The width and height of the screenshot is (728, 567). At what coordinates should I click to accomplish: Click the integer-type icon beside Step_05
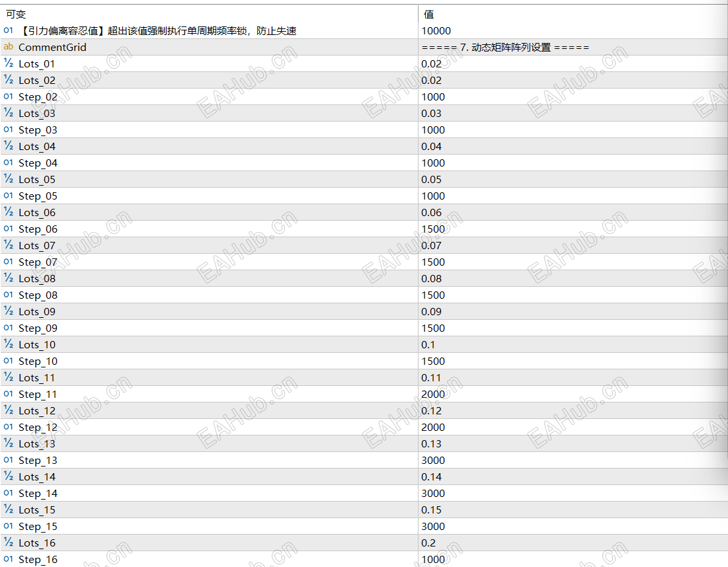click(x=9, y=196)
